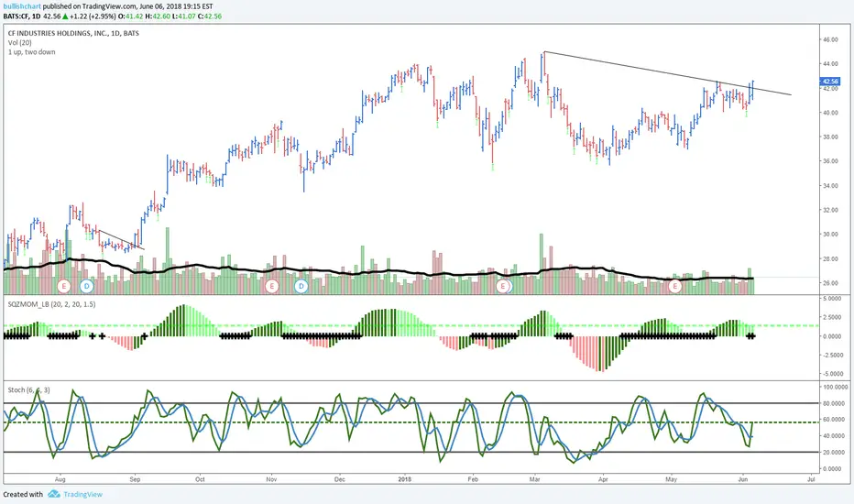Click the Oct label on time axis
The height and width of the screenshot is (504, 854).
click(200, 479)
